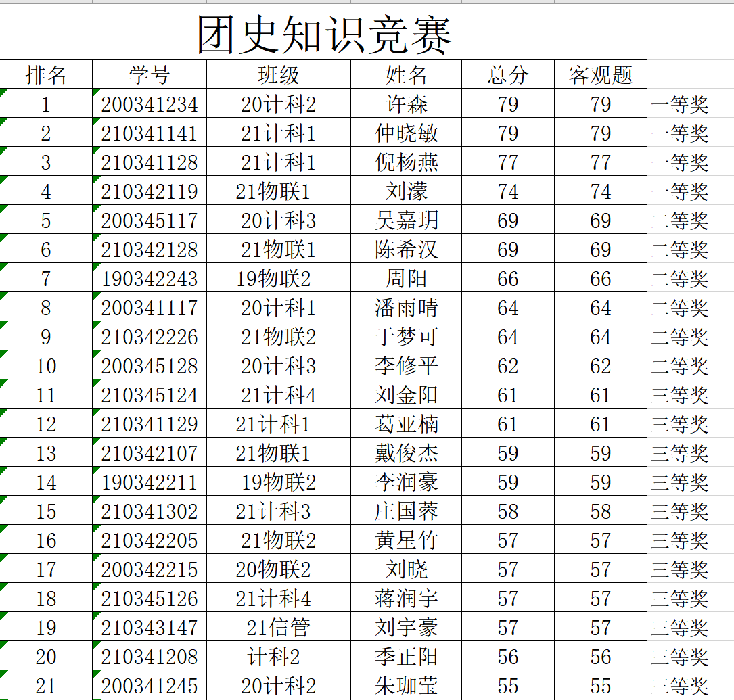Select the 排名 column header cell
Viewport: 734px width, 700px height.
[46, 74]
